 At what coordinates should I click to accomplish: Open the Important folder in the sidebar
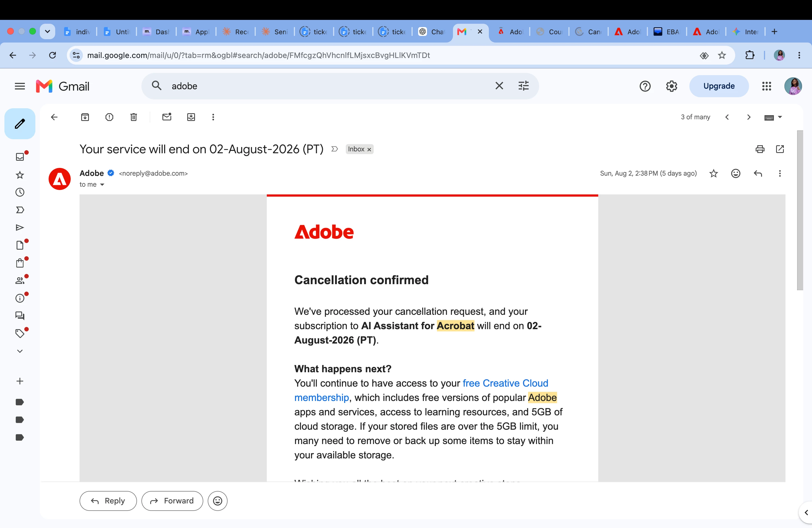click(20, 210)
